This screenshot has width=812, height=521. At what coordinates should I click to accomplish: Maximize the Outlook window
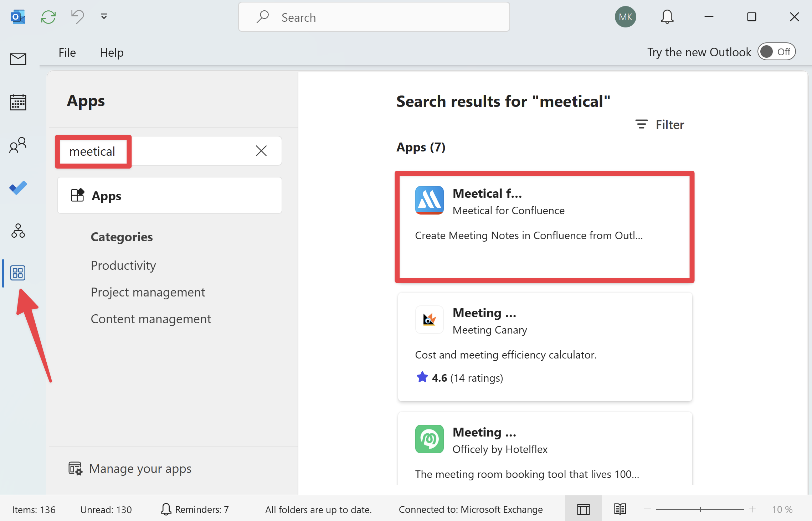752,17
